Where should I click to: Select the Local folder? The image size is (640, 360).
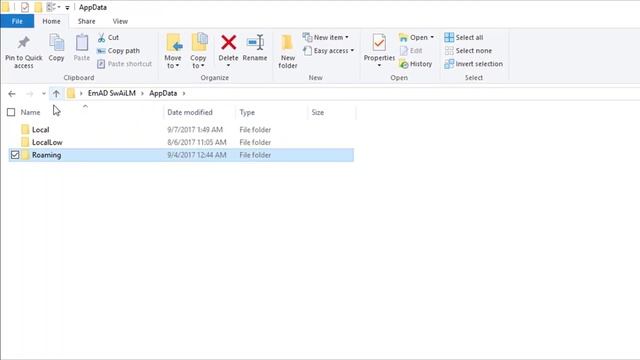pos(40,130)
